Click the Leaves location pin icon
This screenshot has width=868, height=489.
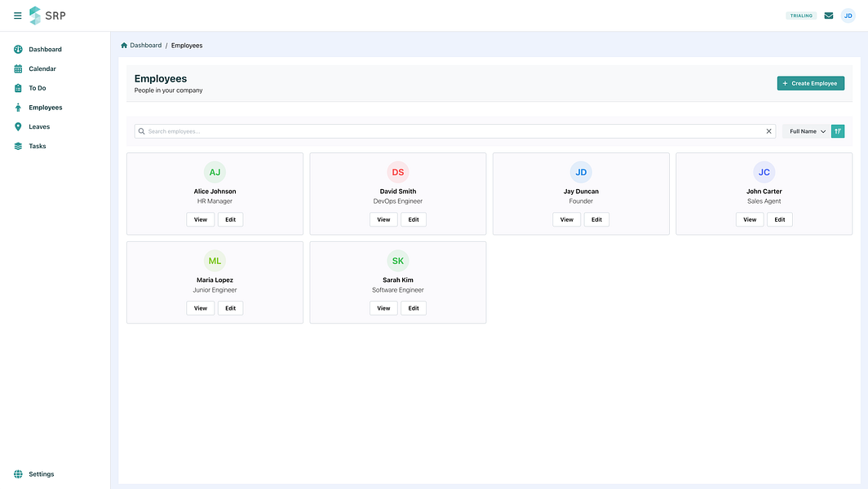pos(18,126)
